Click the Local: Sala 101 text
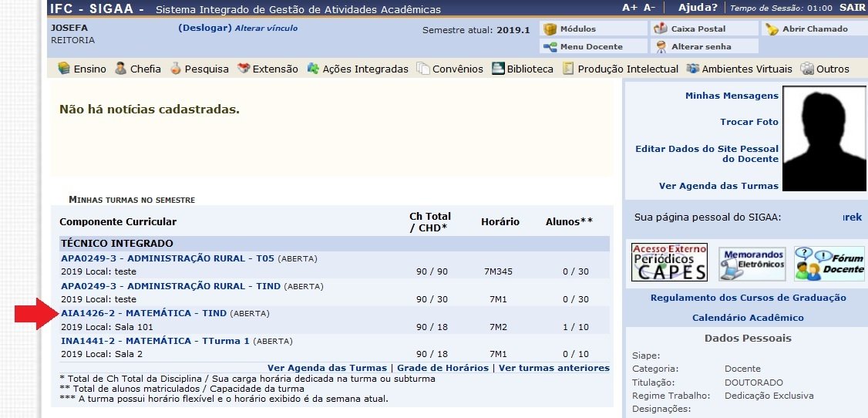 tap(118, 327)
